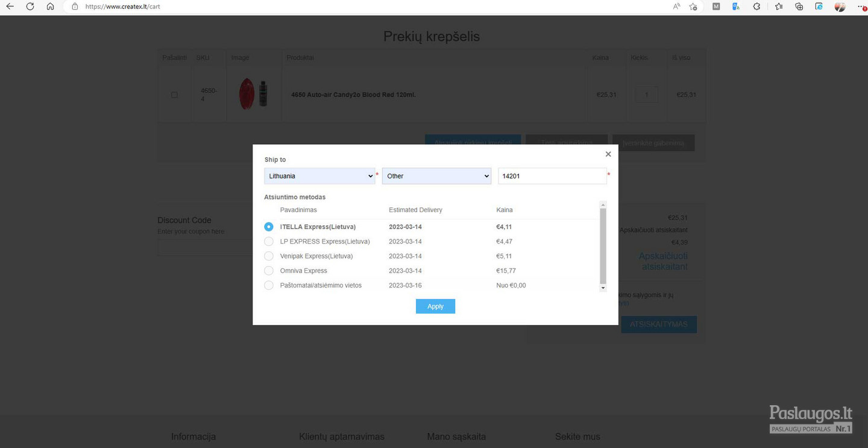868x448 pixels.
Task: Reload the current page
Action: click(30, 7)
